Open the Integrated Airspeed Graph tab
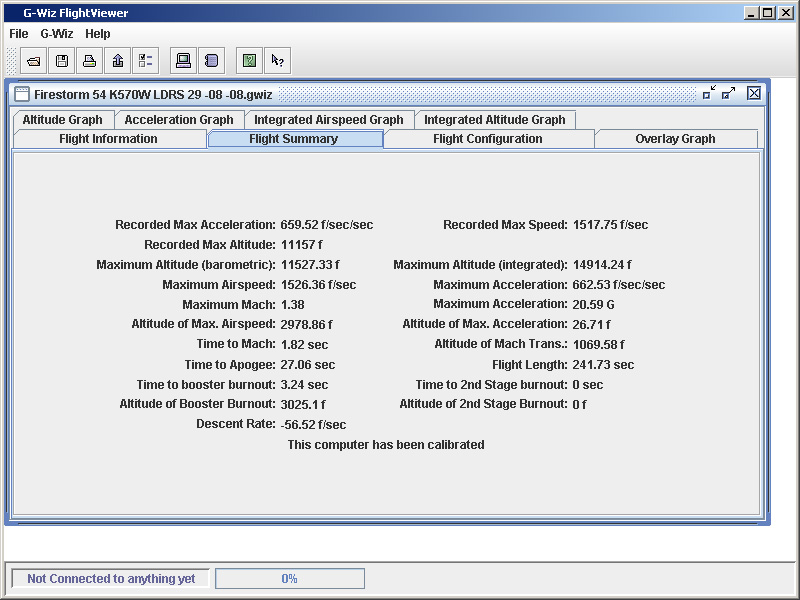 (329, 119)
